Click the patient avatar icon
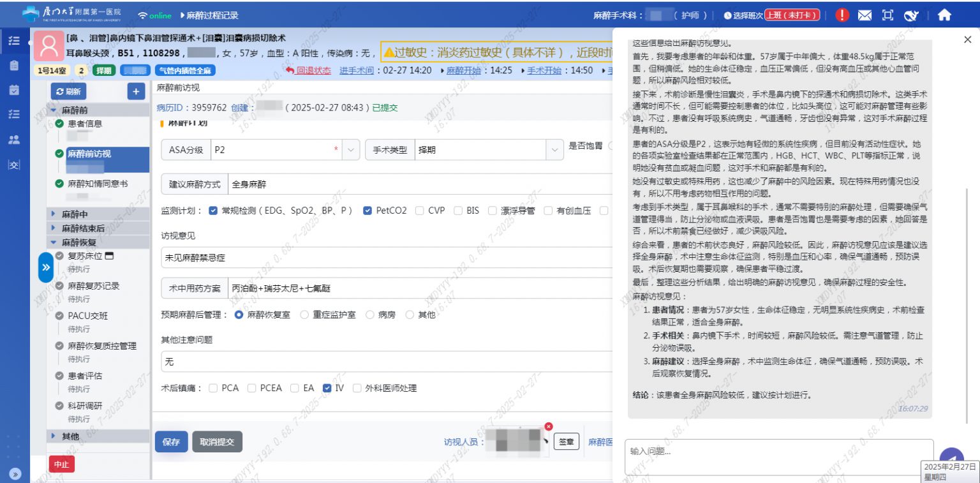The height and width of the screenshot is (483, 980). pyautogui.click(x=48, y=45)
